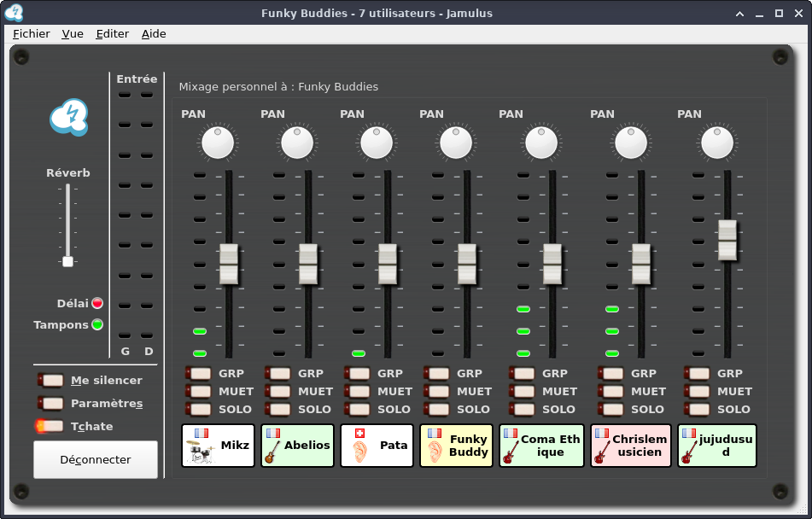Toggle the Tchate switch
The height and width of the screenshot is (519, 812).
tap(50, 426)
